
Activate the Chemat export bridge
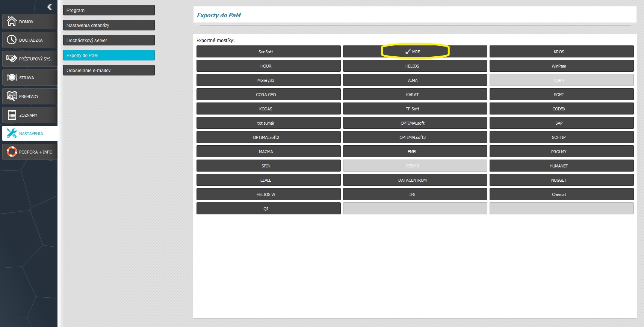[x=562, y=194]
